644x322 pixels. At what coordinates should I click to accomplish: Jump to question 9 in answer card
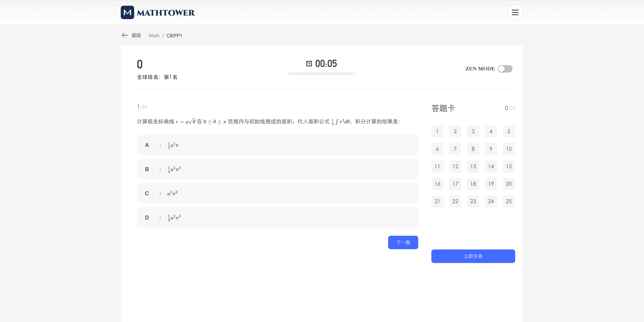491,149
